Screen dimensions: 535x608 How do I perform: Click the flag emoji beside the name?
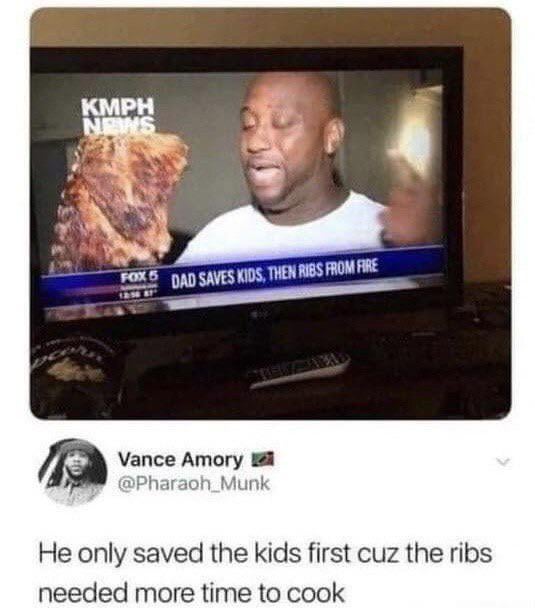(x=262, y=459)
